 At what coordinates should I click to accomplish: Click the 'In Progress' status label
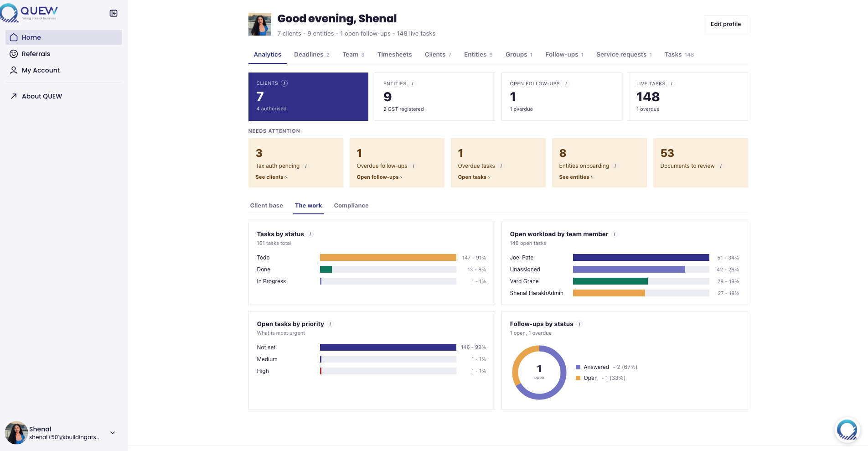271,281
